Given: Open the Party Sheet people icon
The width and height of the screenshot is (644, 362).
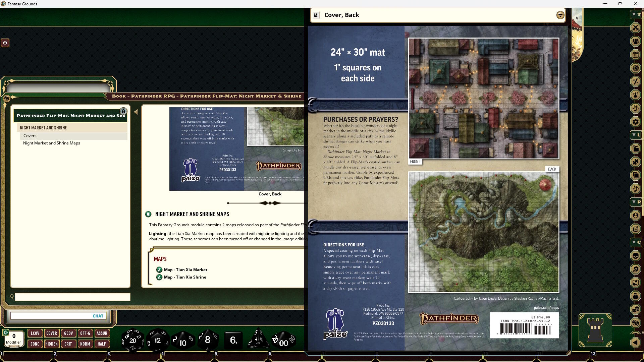Looking at the screenshot, I should (x=636, y=41).
